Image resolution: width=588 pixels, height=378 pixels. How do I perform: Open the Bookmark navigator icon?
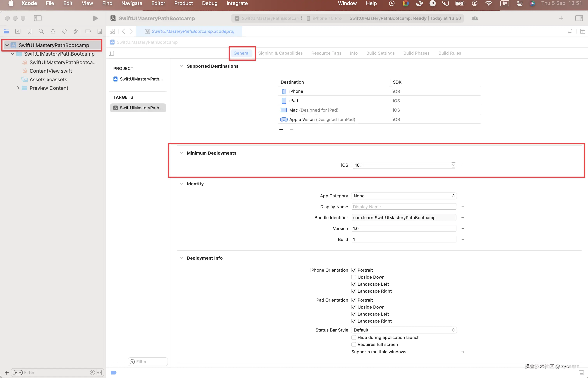[x=29, y=31]
